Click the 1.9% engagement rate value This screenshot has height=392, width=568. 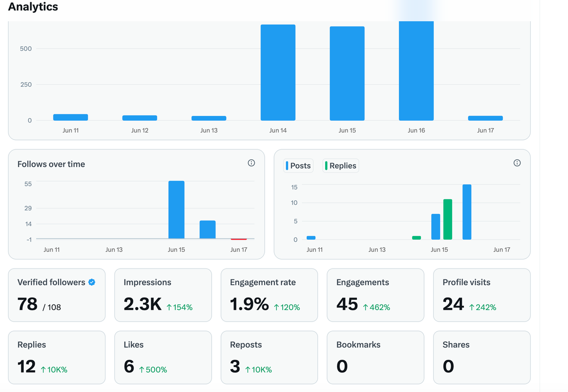(249, 304)
